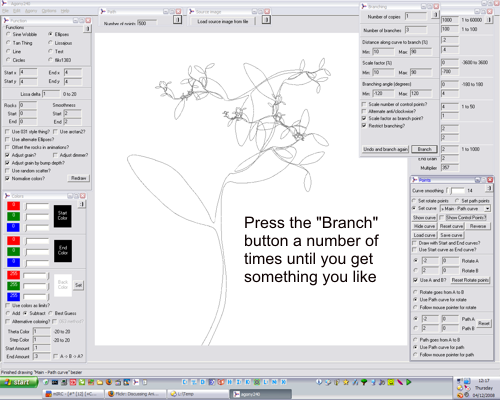The height and width of the screenshot is (400, 500).
Task: Click small square button beside 1 to 60000
Action: [489, 20]
